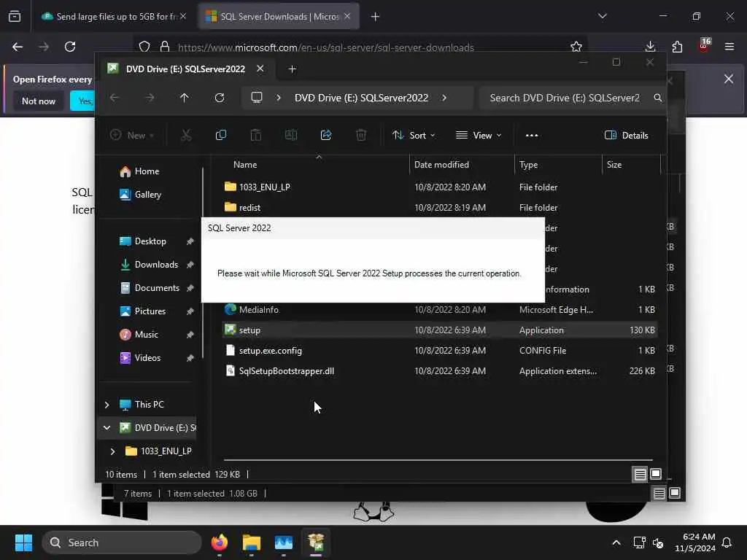747x560 pixels.
Task: Refresh the Explorer folder view
Action: [x=220, y=98]
